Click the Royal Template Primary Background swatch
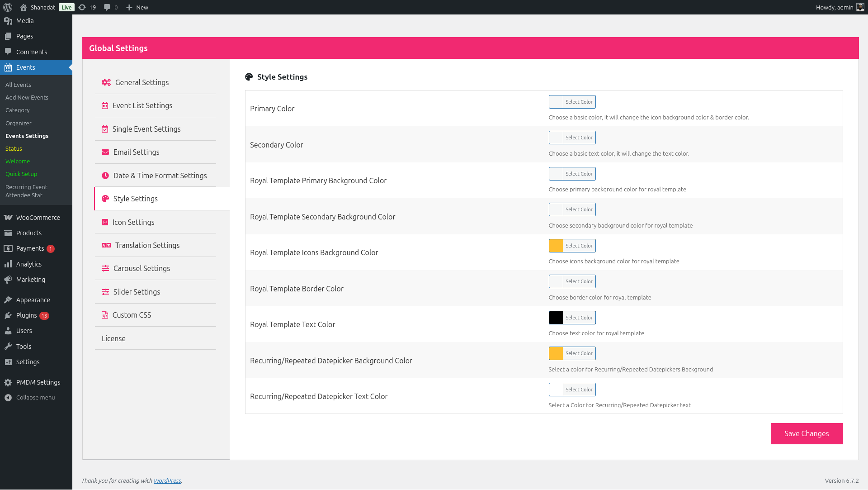Viewport: 868px width, 490px height. pos(556,174)
